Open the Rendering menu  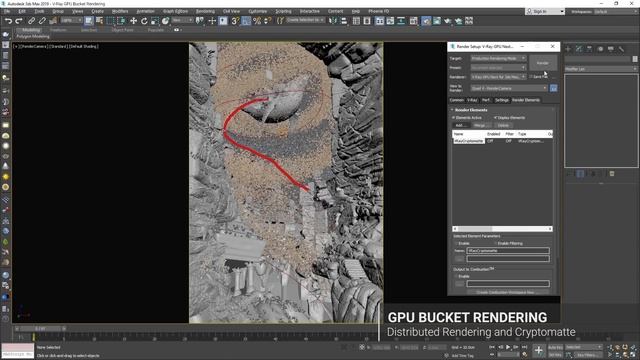205,11
